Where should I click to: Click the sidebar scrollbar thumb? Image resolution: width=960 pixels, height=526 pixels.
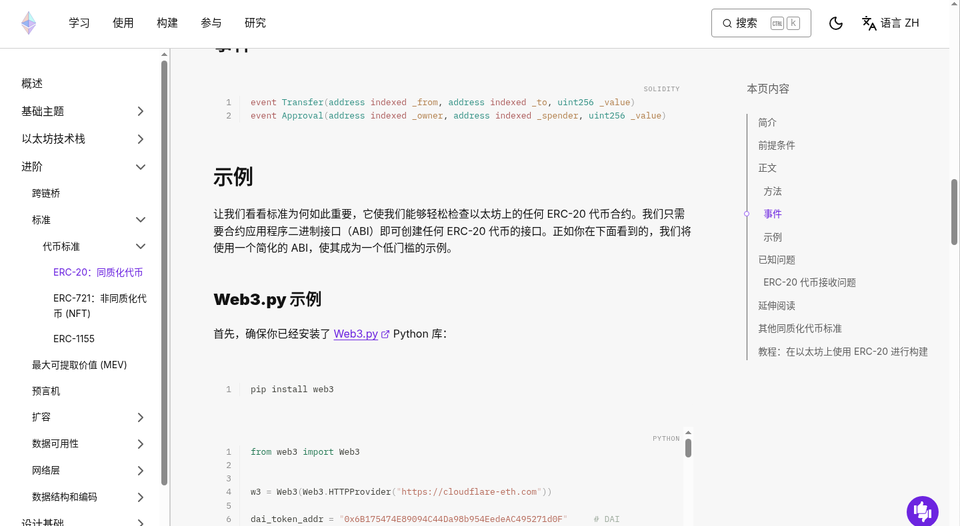(x=164, y=272)
